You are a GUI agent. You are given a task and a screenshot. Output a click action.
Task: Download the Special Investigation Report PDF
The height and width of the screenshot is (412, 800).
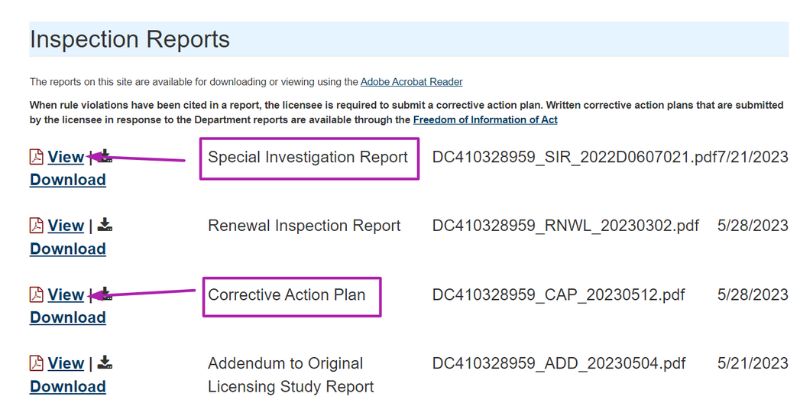(x=67, y=180)
